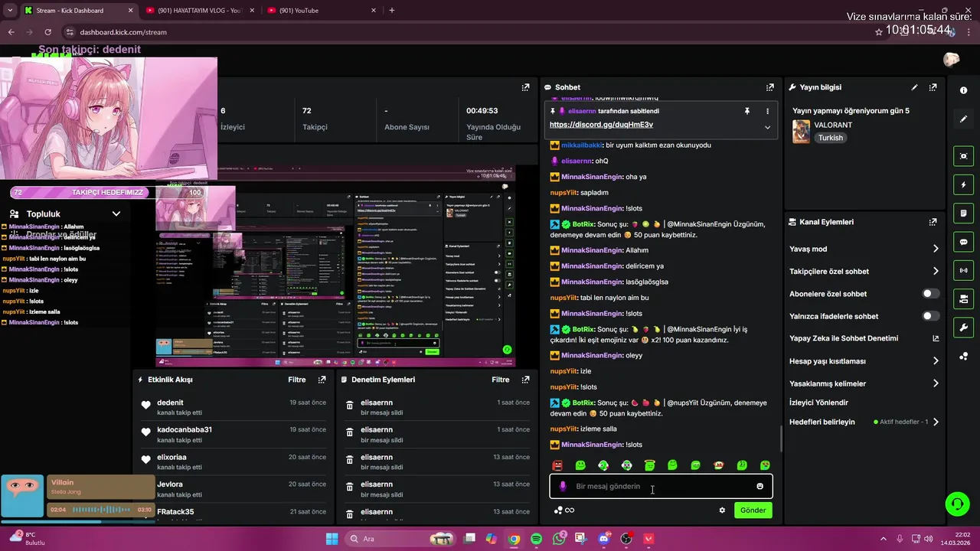Open the lightning bolt sidebar icon
The height and width of the screenshot is (551, 980).
tap(963, 185)
